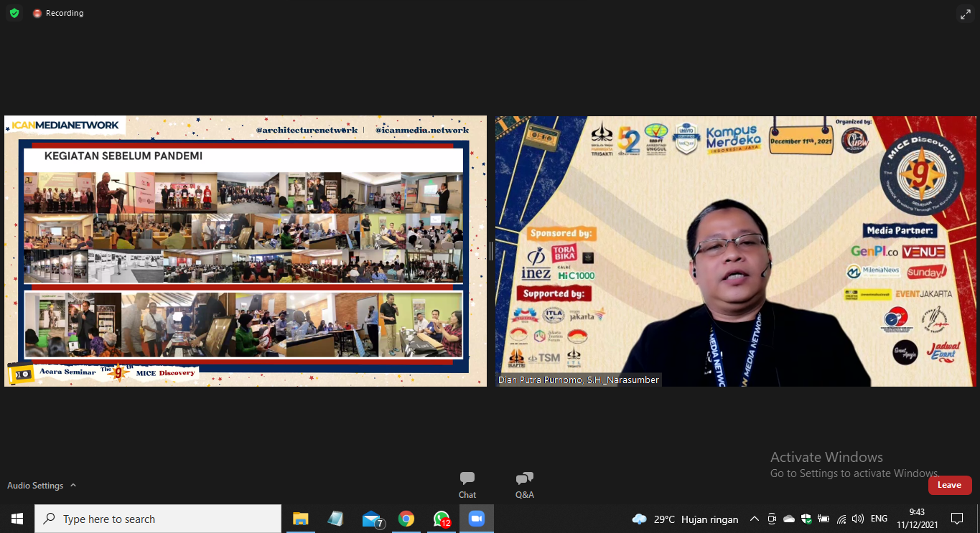This screenshot has width=980, height=533.
Task: Expand the Audio Settings menu arrow
Action: coord(73,486)
